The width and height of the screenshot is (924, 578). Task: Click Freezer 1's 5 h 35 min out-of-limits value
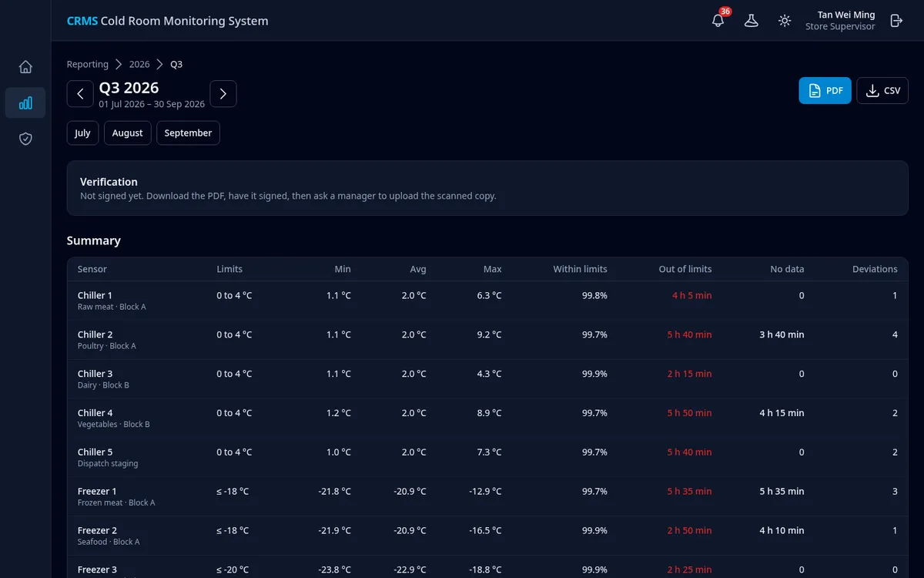(x=689, y=491)
